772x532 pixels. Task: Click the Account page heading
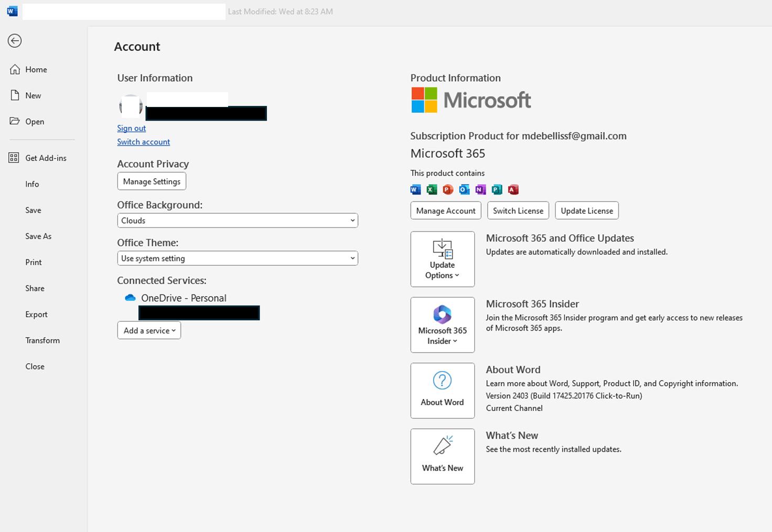tap(137, 47)
